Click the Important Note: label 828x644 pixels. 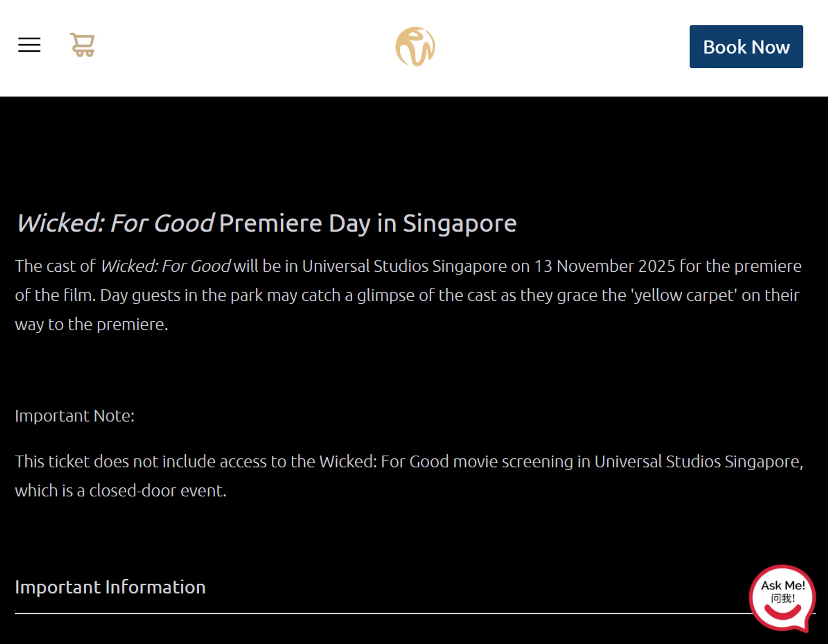(75, 416)
